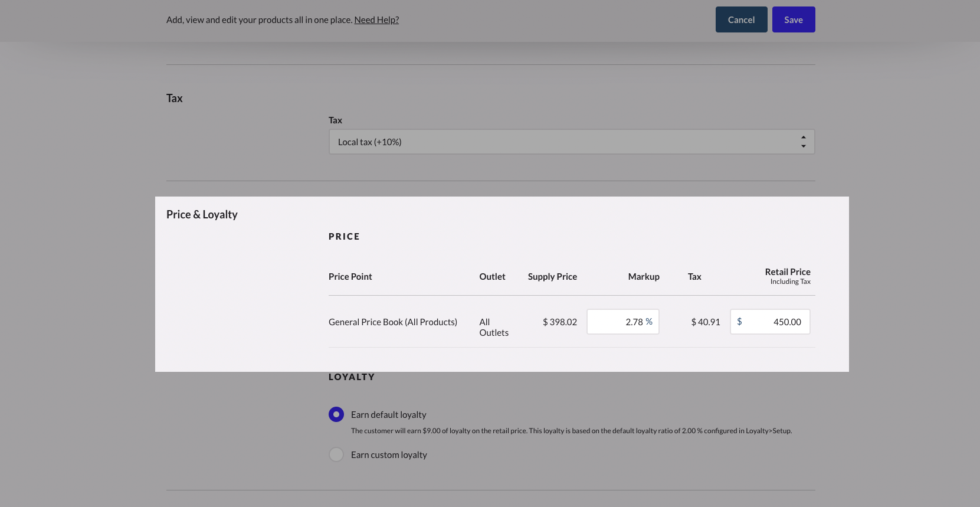The height and width of the screenshot is (507, 980).
Task: Click the Tax amount $40.91
Action: 705,322
